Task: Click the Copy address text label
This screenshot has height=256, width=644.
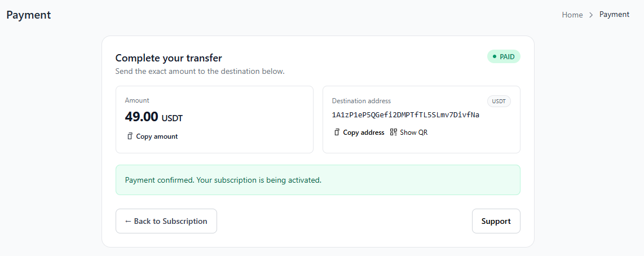Action: point(364,133)
